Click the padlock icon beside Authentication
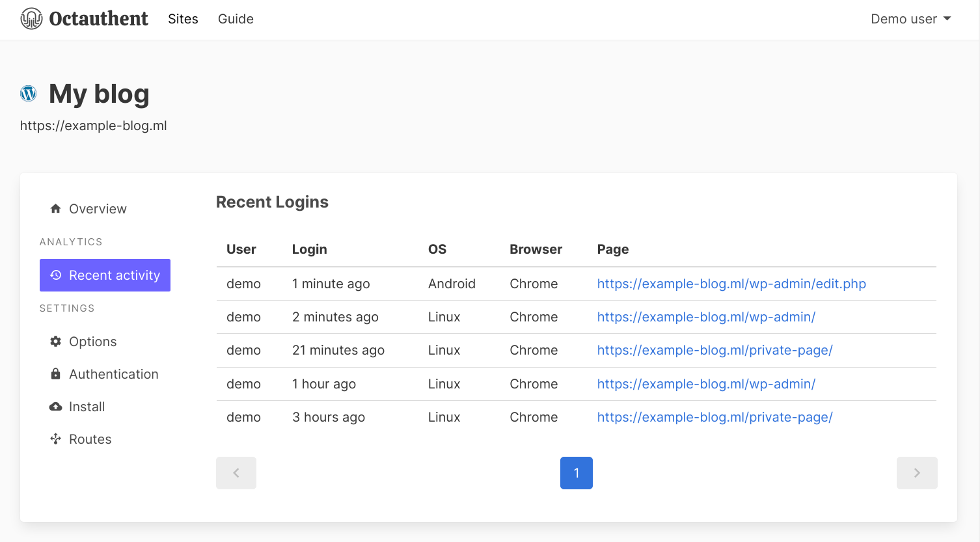This screenshot has height=542, width=980. (x=56, y=374)
